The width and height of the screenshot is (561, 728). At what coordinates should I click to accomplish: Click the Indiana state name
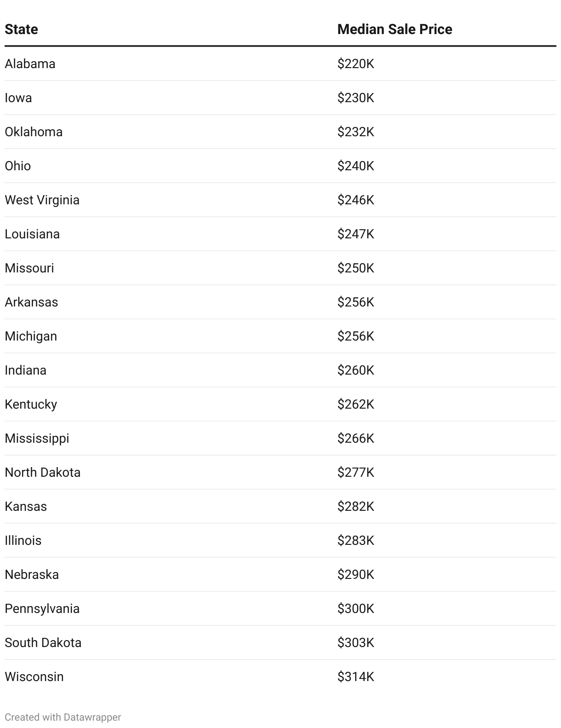click(25, 370)
